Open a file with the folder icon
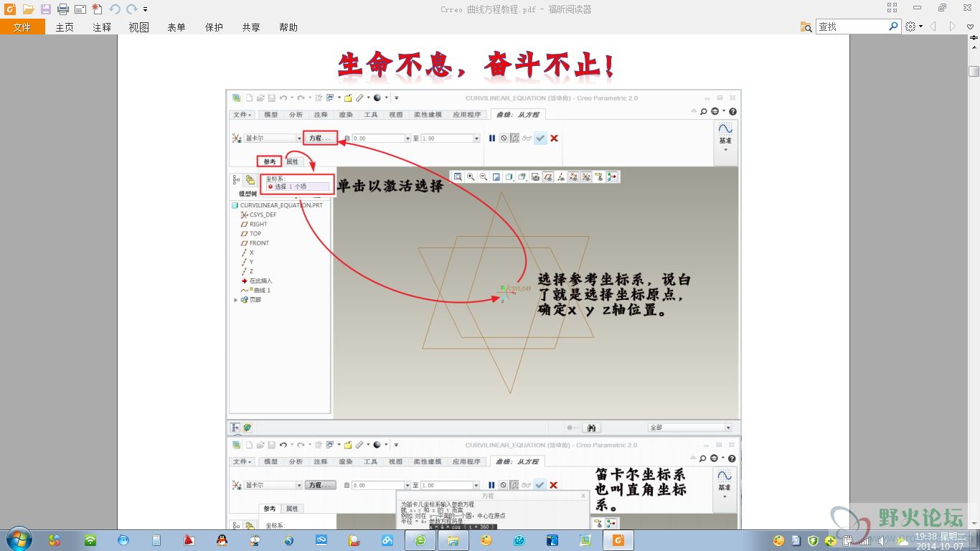This screenshot has height=551, width=980. (28, 9)
